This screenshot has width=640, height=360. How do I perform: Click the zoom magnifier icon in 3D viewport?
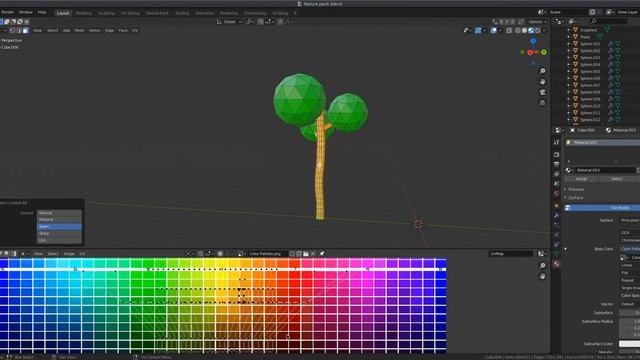click(542, 71)
